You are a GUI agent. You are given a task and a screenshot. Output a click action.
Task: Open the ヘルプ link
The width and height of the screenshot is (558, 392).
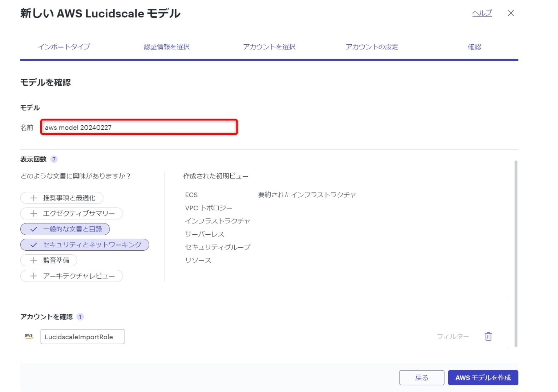coord(482,13)
